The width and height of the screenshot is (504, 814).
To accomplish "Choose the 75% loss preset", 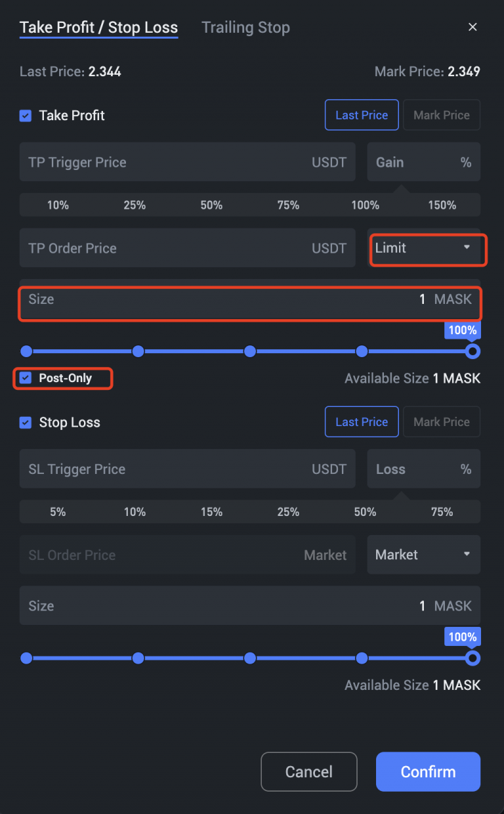I will click(x=442, y=511).
